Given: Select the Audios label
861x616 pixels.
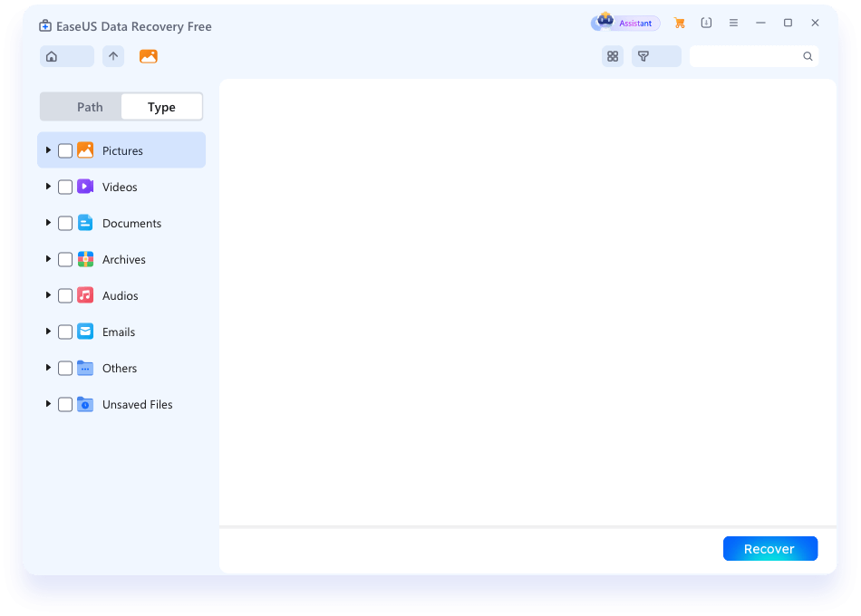Looking at the screenshot, I should (121, 295).
